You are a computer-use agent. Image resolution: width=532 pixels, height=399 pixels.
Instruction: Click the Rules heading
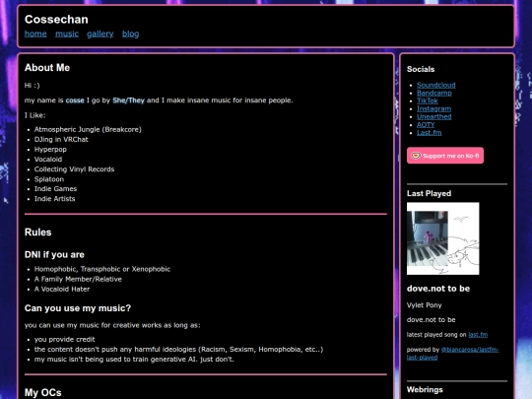(x=38, y=233)
